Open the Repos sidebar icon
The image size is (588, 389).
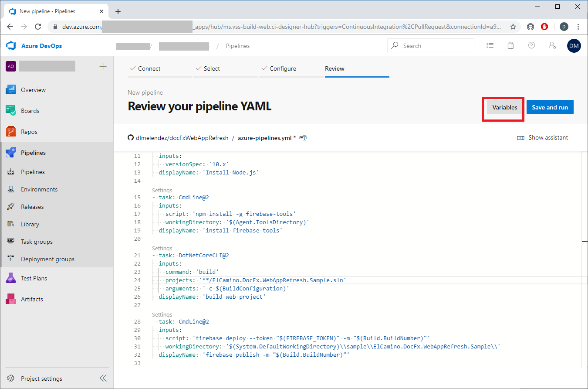[x=11, y=132]
